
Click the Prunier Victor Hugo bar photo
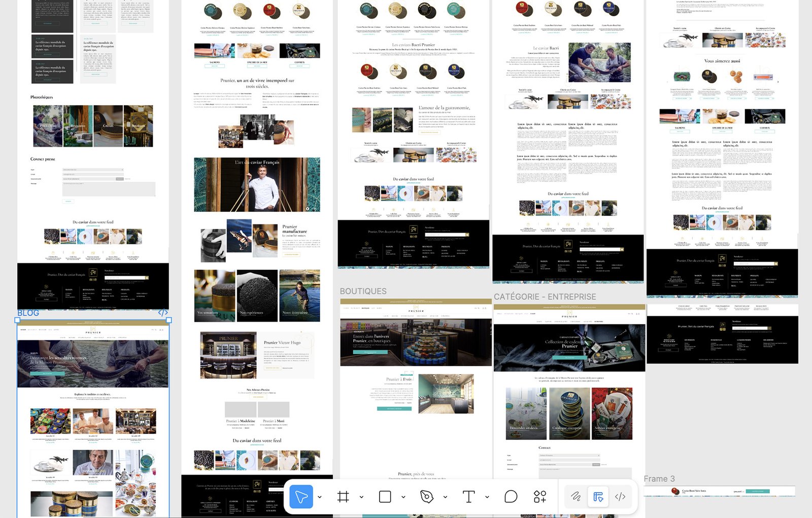[x=228, y=355]
